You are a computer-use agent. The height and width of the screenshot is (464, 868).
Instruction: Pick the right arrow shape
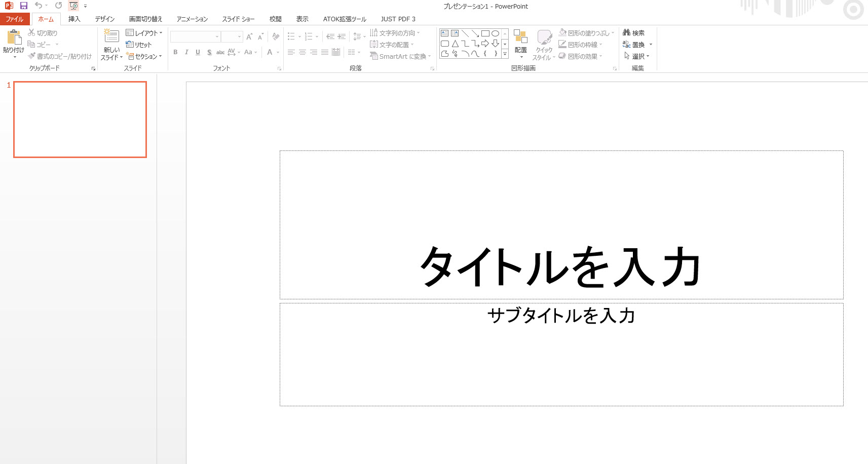coord(485,44)
